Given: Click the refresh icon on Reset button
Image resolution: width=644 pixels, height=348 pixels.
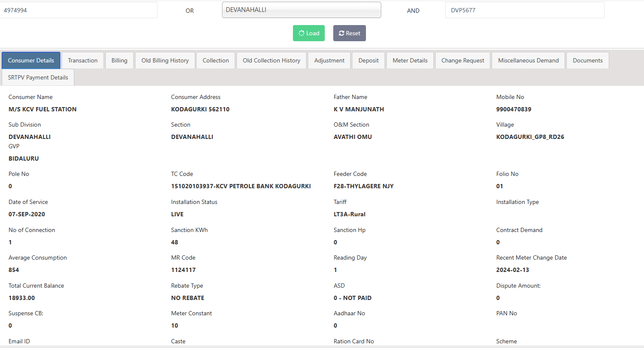Looking at the screenshot, I should [x=341, y=33].
